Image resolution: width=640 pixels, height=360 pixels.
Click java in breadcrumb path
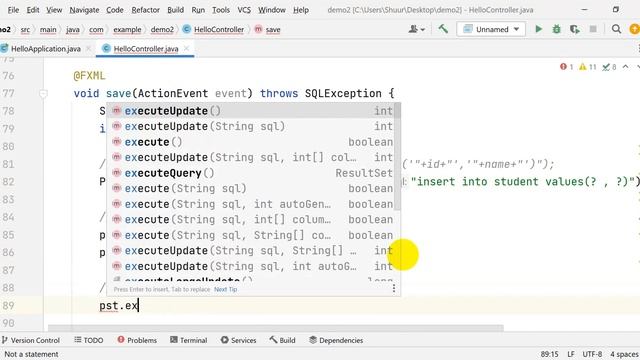pyautogui.click(x=73, y=29)
